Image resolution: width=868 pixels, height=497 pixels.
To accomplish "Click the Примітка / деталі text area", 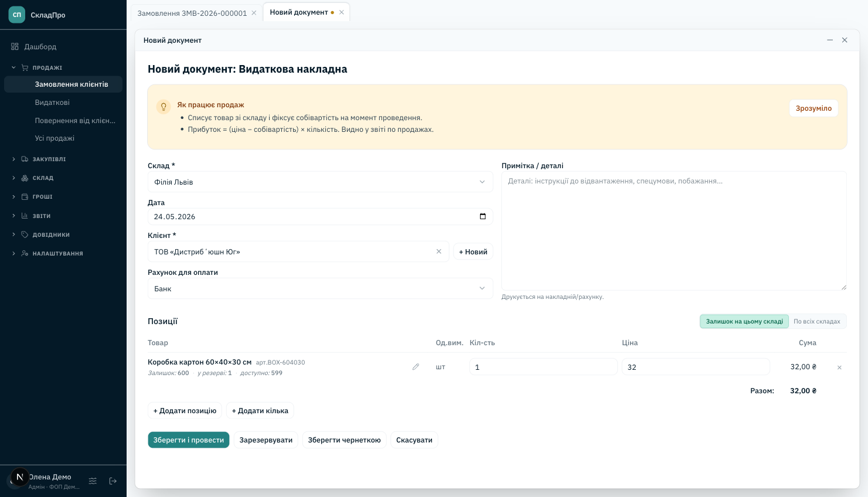I will [674, 231].
